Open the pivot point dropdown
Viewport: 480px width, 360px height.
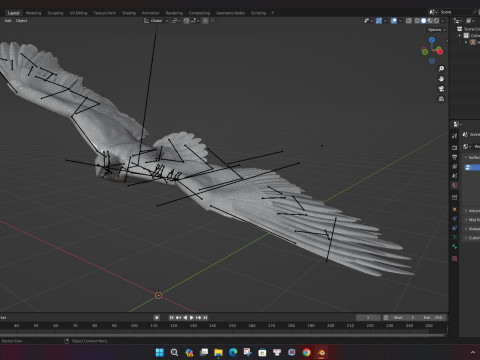[x=176, y=21]
